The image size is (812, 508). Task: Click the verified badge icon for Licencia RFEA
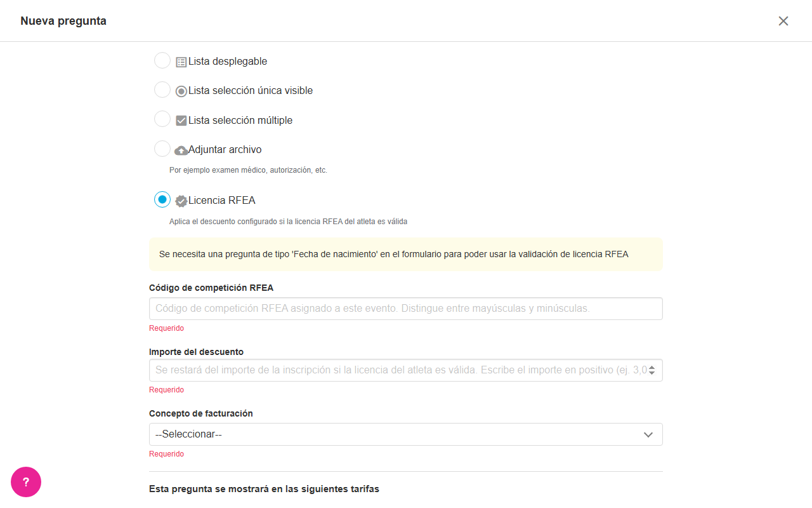(x=181, y=201)
